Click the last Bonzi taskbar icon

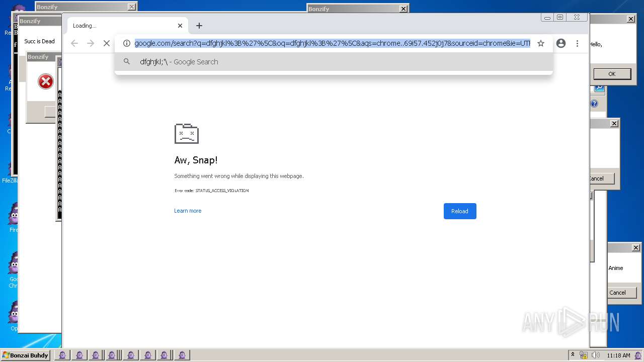pos(182,355)
